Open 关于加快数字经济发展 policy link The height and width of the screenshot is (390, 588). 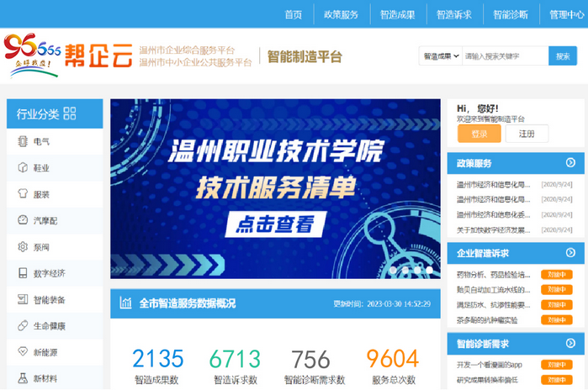pos(493,229)
